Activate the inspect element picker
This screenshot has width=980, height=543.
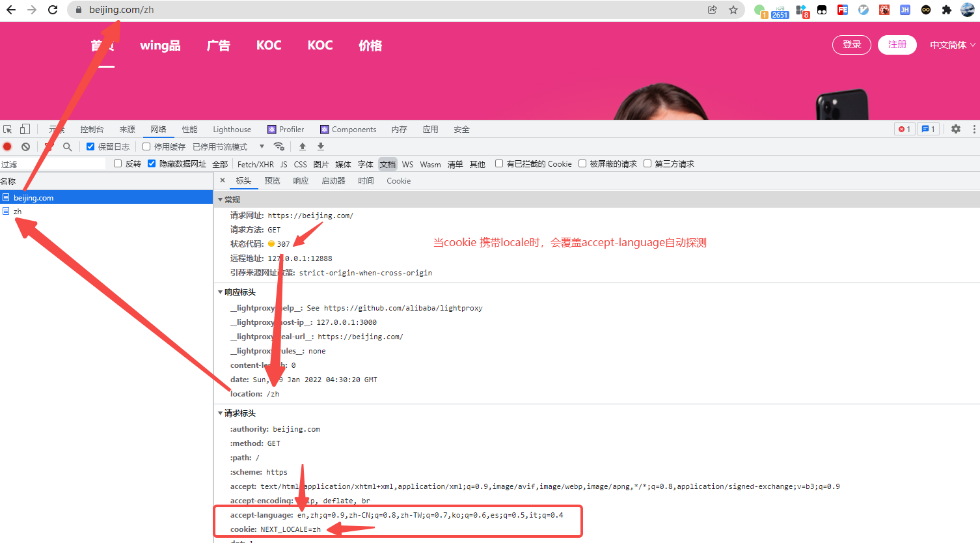tap(8, 129)
